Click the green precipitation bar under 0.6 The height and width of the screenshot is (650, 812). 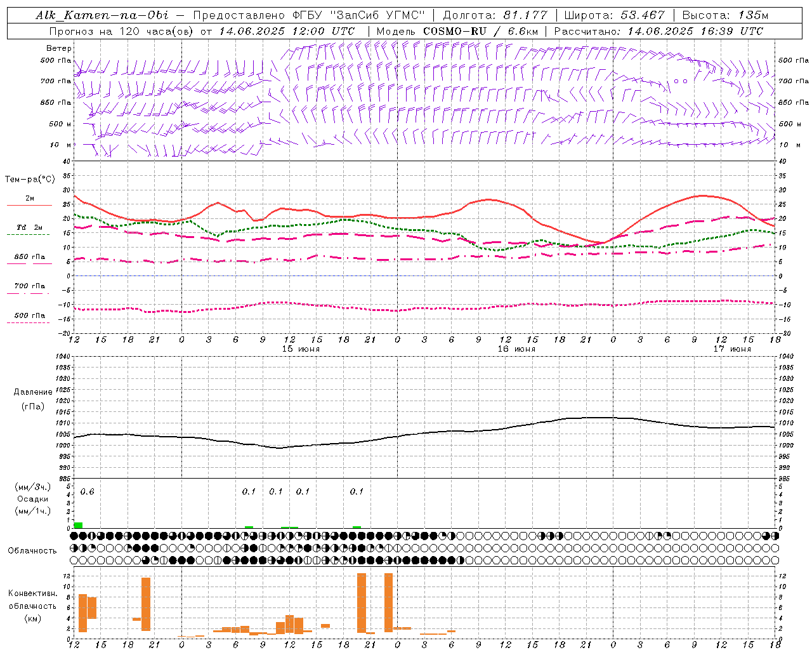tap(79, 525)
